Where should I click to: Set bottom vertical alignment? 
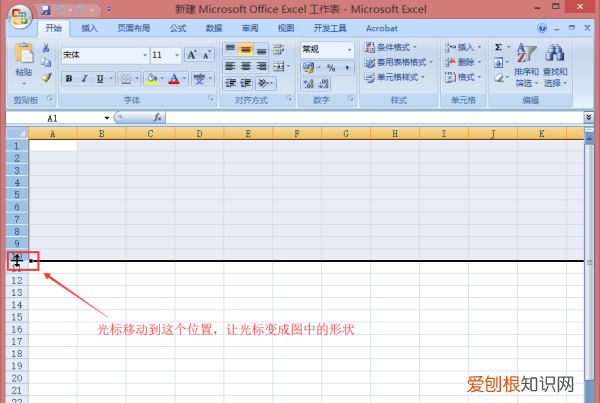coord(261,49)
